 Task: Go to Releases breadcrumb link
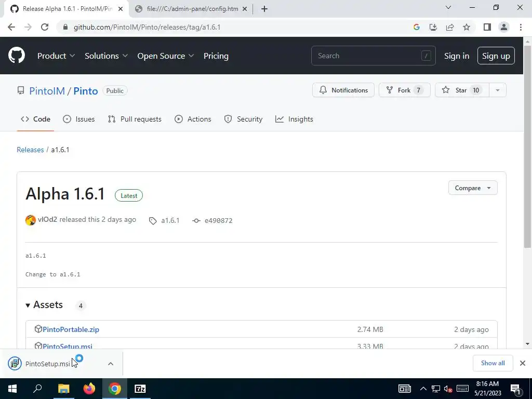30,150
